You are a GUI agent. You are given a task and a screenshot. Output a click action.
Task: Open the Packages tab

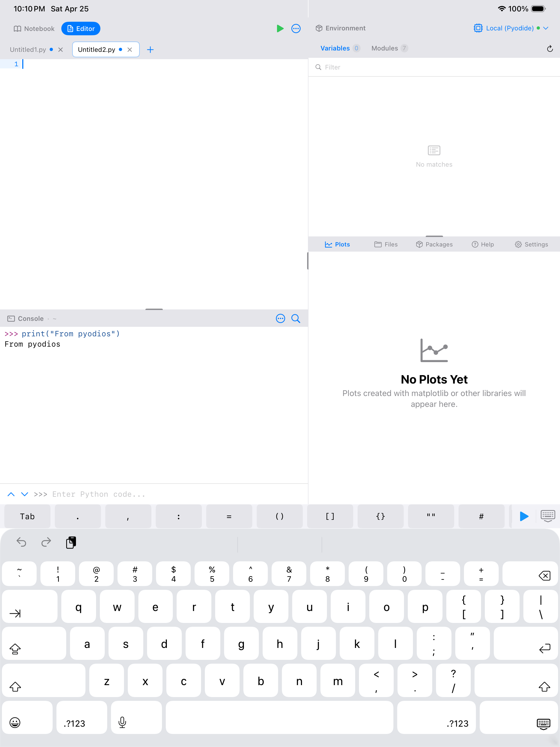point(434,245)
